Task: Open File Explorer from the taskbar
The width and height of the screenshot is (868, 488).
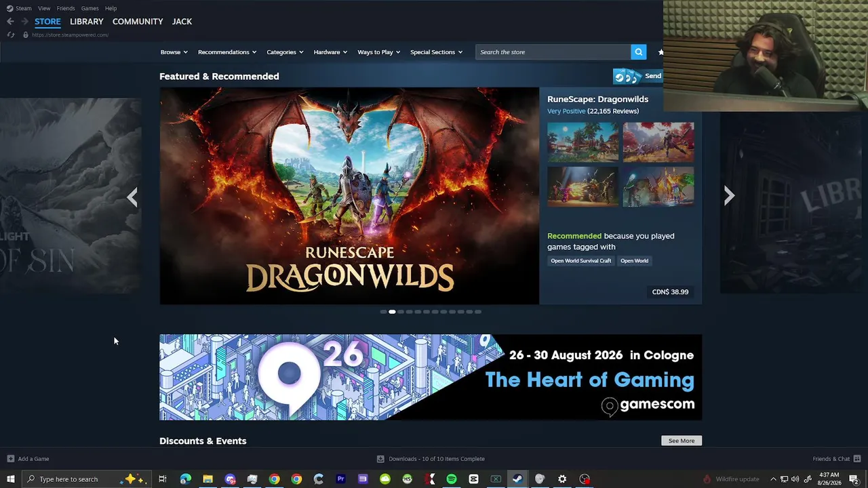Action: (208, 479)
